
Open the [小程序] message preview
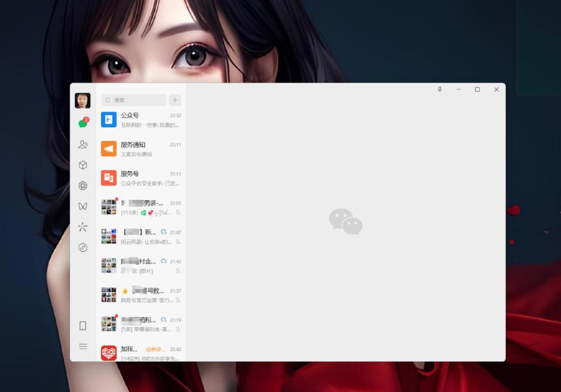coord(150,359)
